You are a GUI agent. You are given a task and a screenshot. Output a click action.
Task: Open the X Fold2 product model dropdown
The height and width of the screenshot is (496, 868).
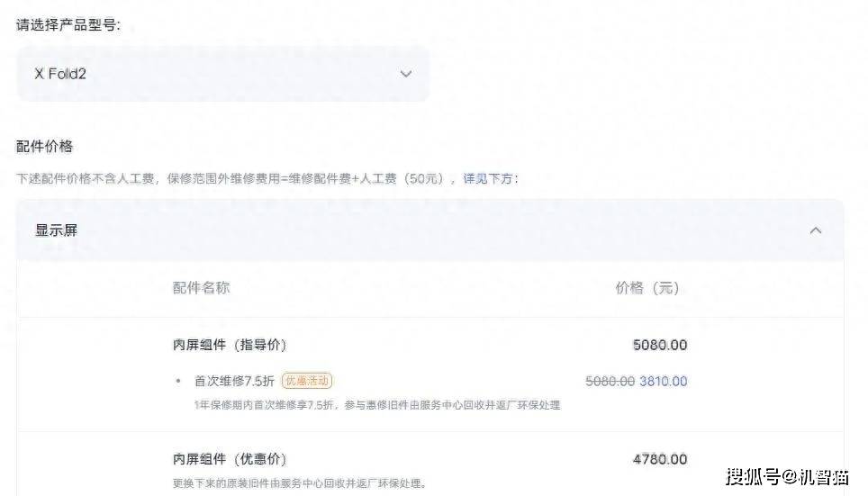pos(222,74)
